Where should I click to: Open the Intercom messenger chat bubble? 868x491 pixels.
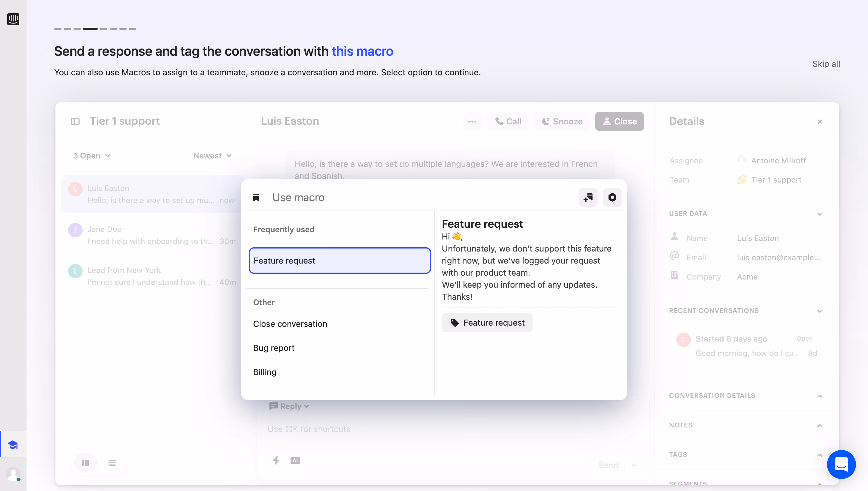click(841, 464)
